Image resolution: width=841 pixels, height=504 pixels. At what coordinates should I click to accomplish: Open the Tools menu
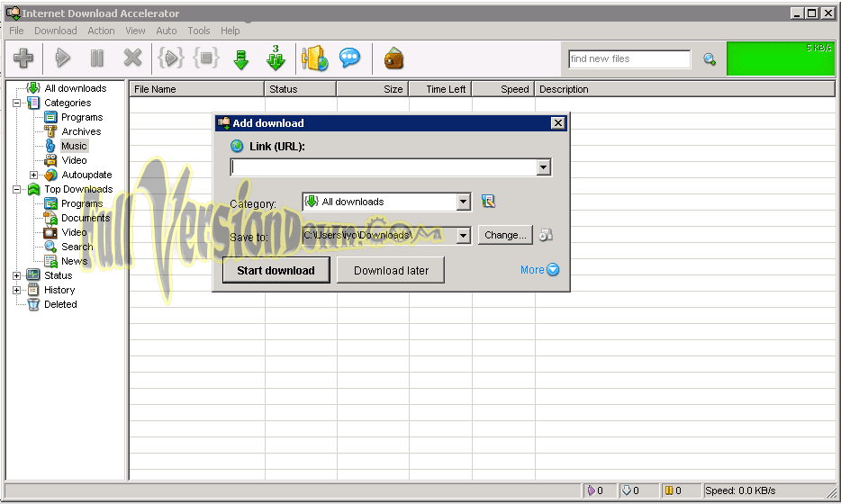pyautogui.click(x=198, y=31)
